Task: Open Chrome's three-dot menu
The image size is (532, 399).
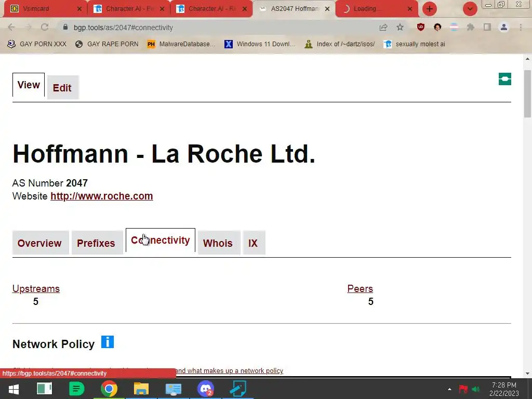Action: [x=521, y=27]
